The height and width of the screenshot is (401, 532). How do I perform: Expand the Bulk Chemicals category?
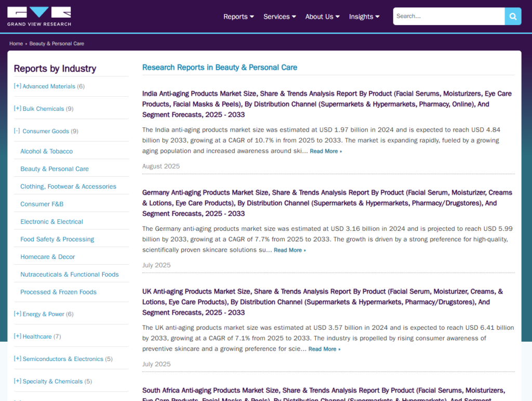point(18,109)
